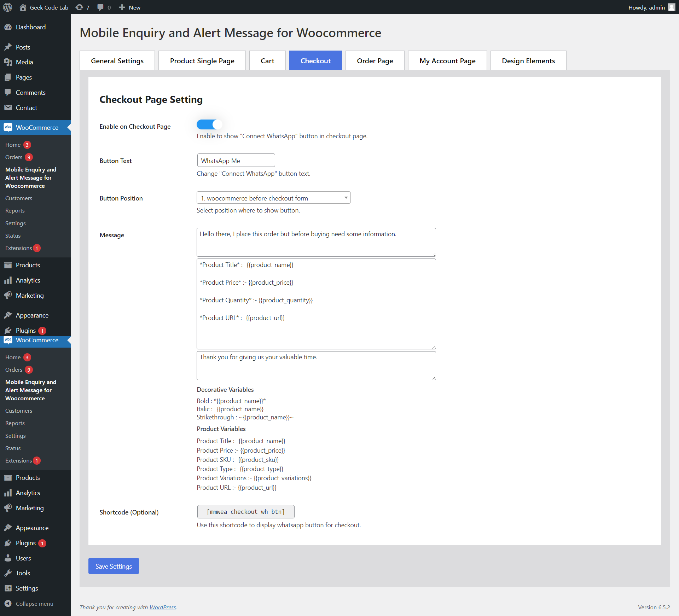Click the mmwea_checkout_wh_btn shortcode field
The height and width of the screenshot is (616, 679).
(x=246, y=512)
